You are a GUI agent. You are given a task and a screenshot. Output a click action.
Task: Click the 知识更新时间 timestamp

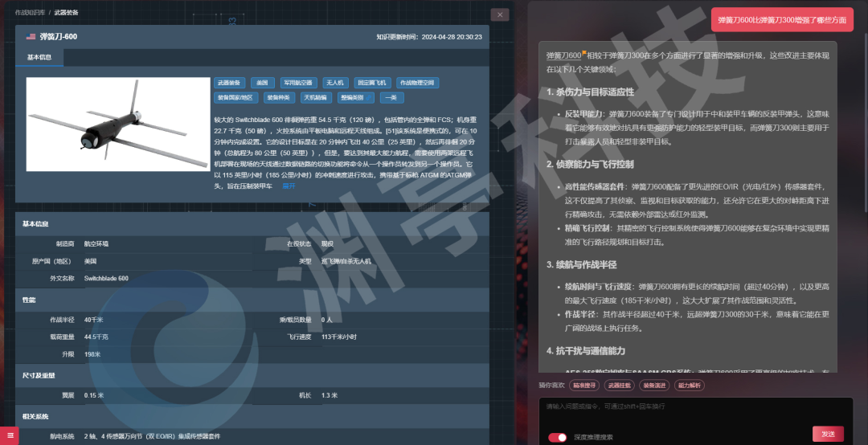(429, 37)
